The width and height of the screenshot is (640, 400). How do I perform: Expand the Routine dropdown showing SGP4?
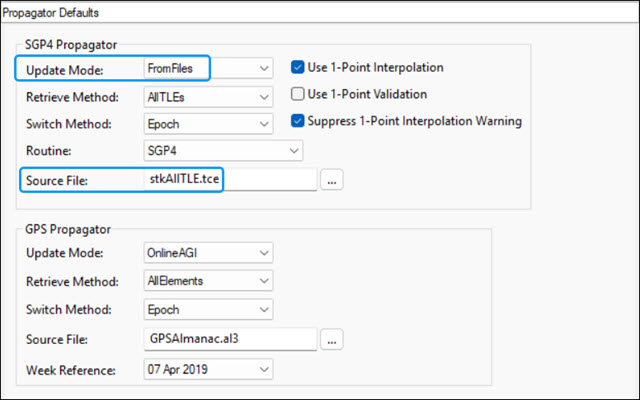pyautogui.click(x=293, y=151)
